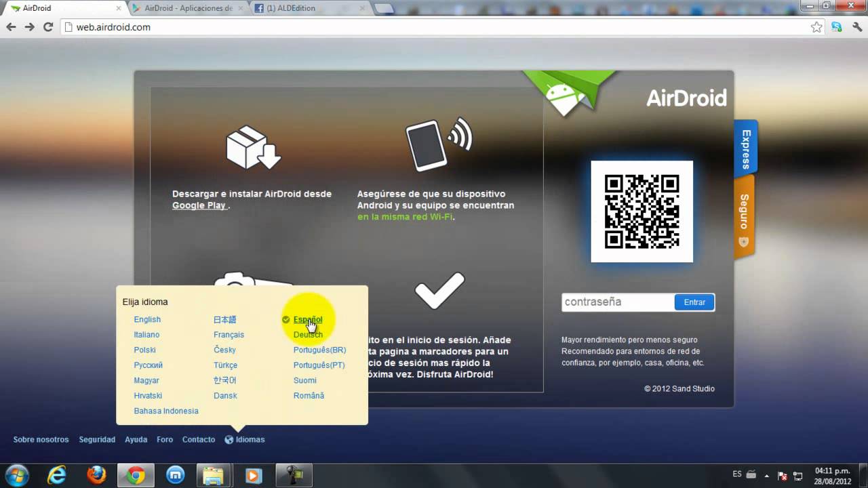Viewport: 868px width, 488px height.
Task: Open media player taskbar icon
Action: pos(254,475)
